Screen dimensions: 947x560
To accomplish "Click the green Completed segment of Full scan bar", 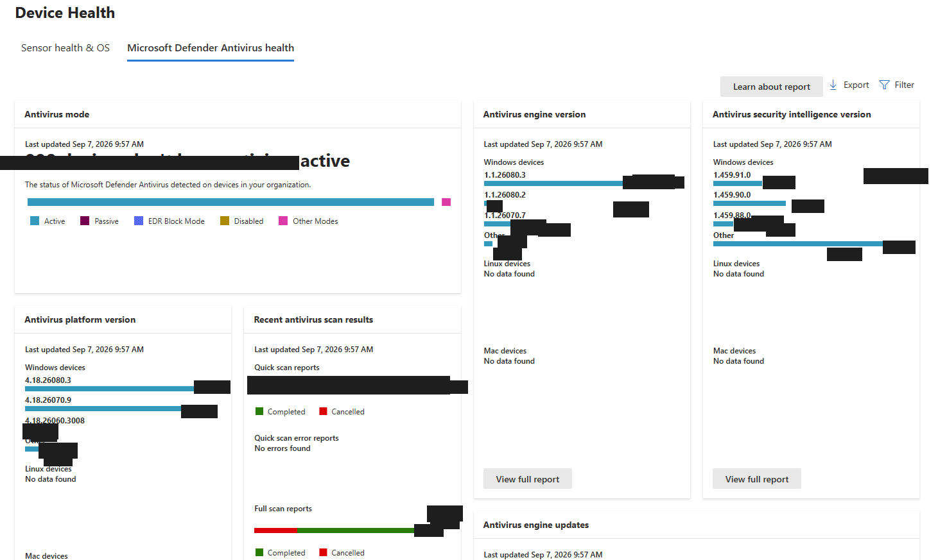I will [356, 530].
